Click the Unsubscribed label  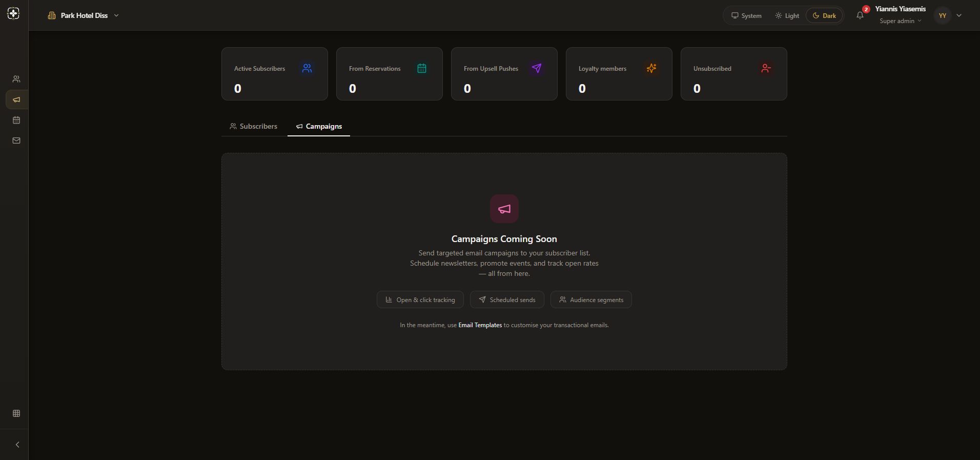(x=712, y=69)
